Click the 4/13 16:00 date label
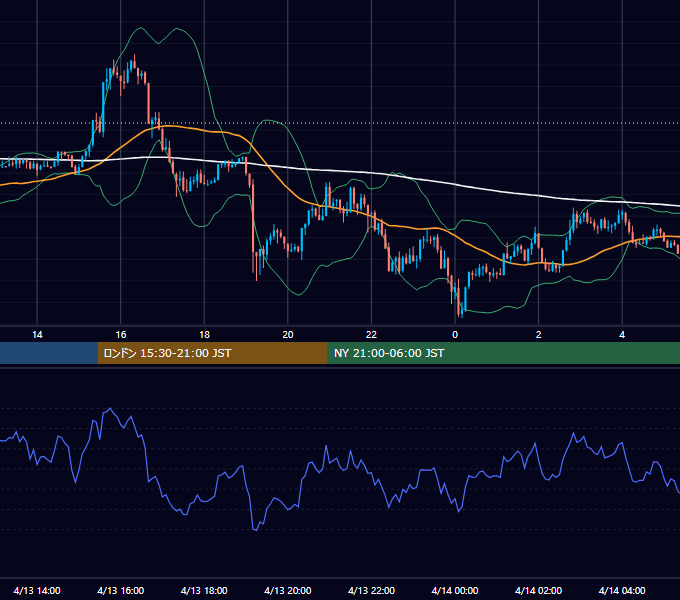The width and height of the screenshot is (680, 600). pyautogui.click(x=121, y=590)
